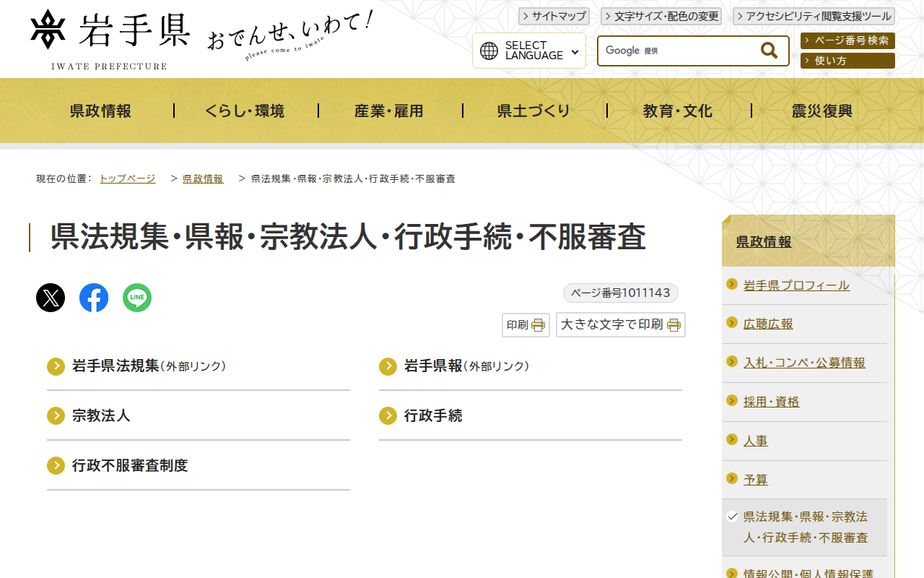Open sidebar link 予算
The image size is (924, 578).
point(756,480)
